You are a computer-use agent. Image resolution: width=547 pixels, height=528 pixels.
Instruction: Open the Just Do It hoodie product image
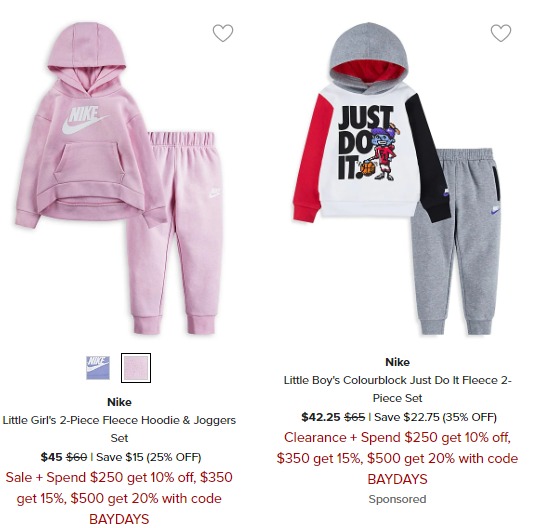click(x=397, y=179)
